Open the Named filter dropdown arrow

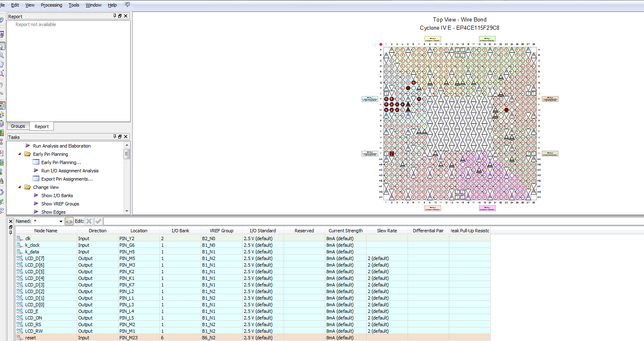point(61,222)
